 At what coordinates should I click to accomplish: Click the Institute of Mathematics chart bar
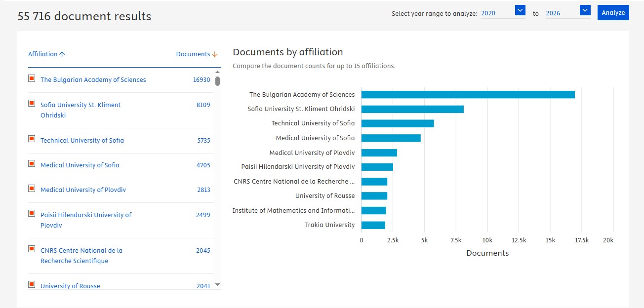pos(374,210)
